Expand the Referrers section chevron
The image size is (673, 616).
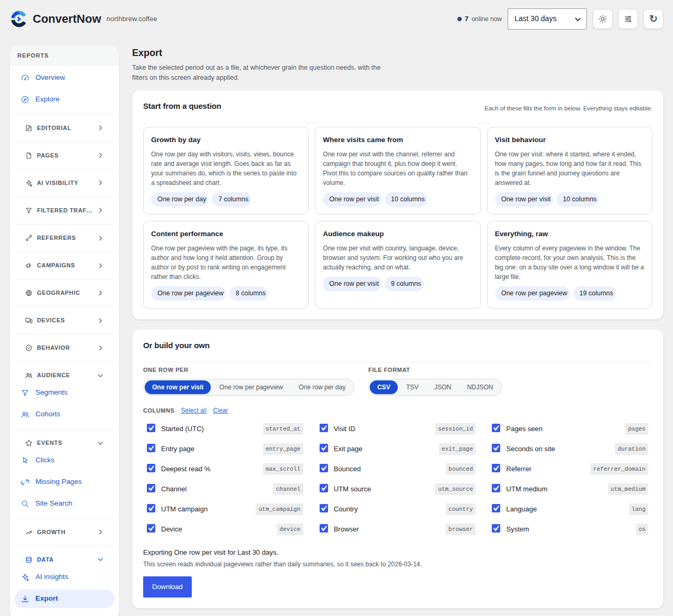pos(100,238)
